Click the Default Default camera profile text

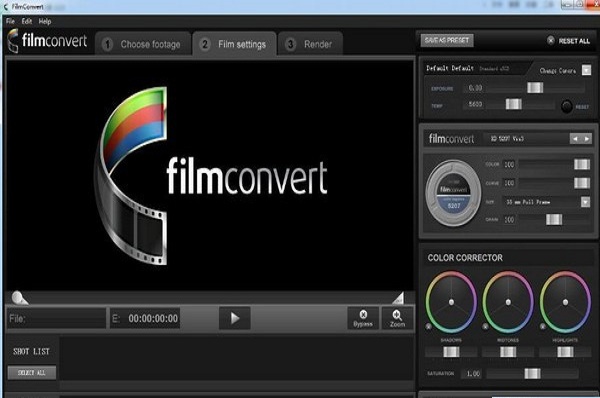tap(450, 69)
